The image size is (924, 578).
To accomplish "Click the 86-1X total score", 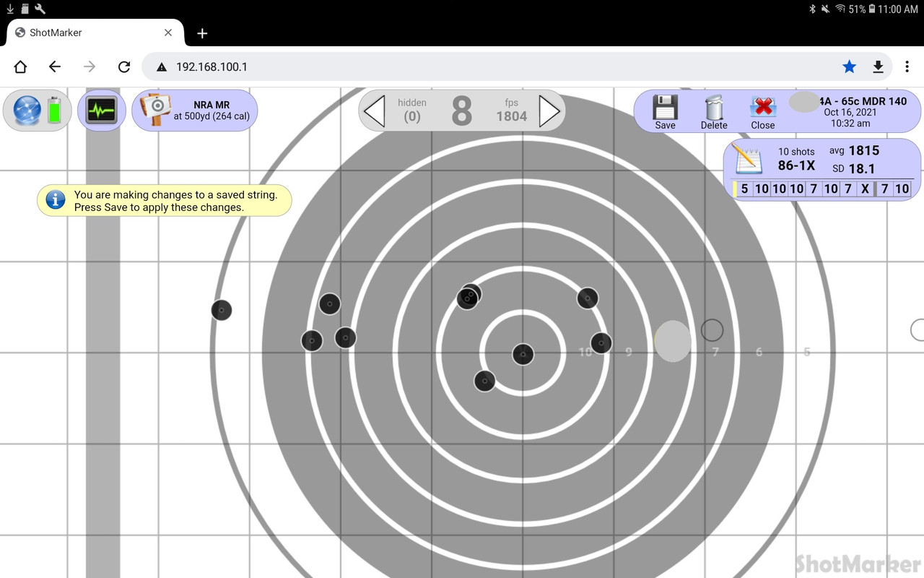I will (796, 165).
